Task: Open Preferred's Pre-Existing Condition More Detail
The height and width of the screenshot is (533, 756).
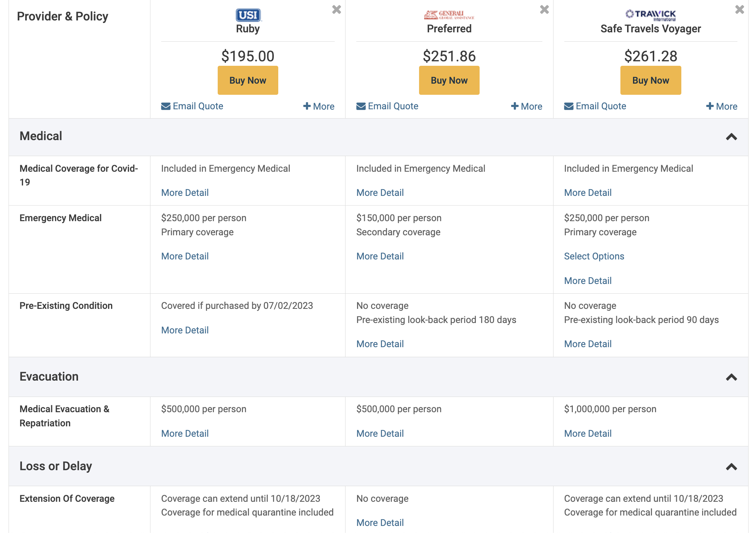Action: (380, 344)
